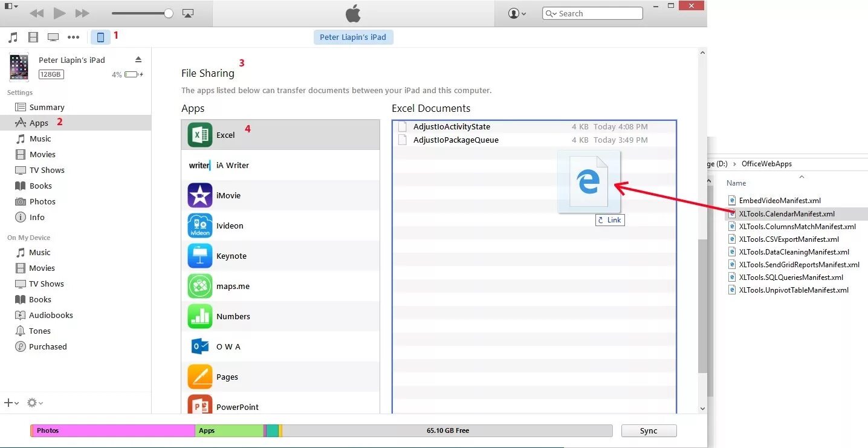Select the iPad device button
Image resolution: width=868 pixels, height=448 pixels.
coord(100,37)
